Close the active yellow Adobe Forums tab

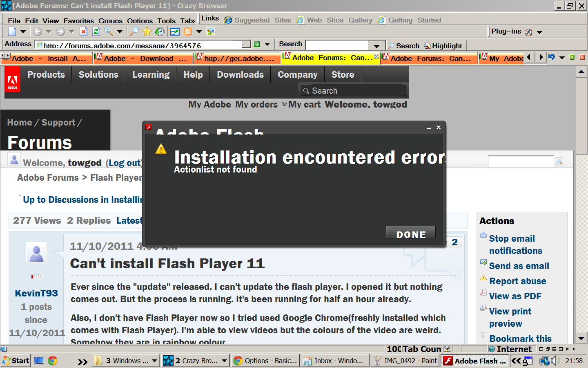(376, 56)
